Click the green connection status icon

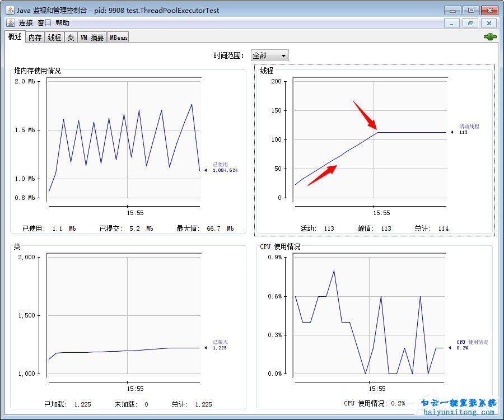490,37
